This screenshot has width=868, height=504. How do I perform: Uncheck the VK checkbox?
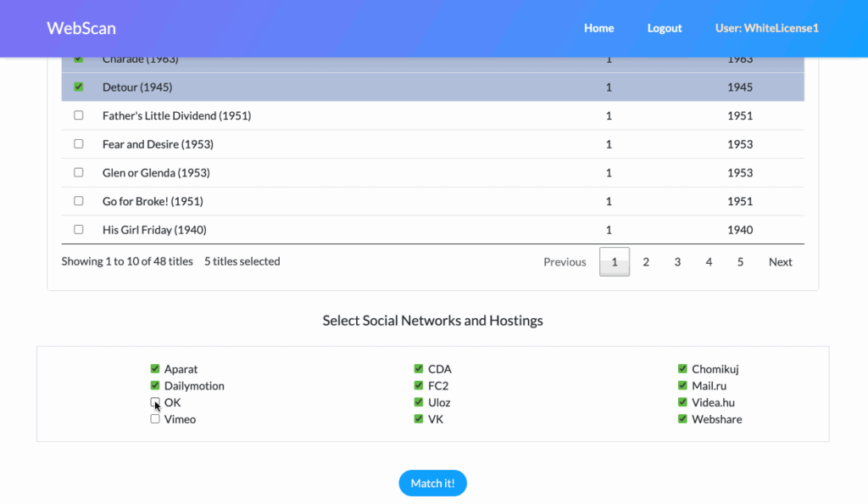point(419,418)
